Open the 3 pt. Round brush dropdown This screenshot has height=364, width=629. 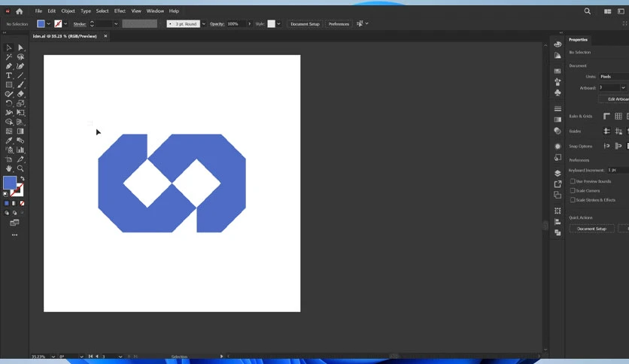click(203, 24)
